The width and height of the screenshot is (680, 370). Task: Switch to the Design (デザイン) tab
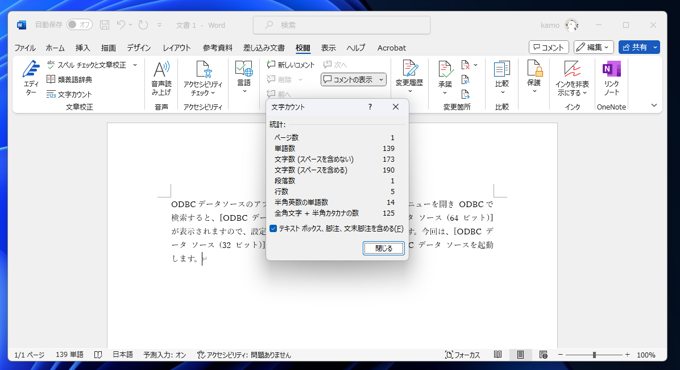tap(139, 48)
